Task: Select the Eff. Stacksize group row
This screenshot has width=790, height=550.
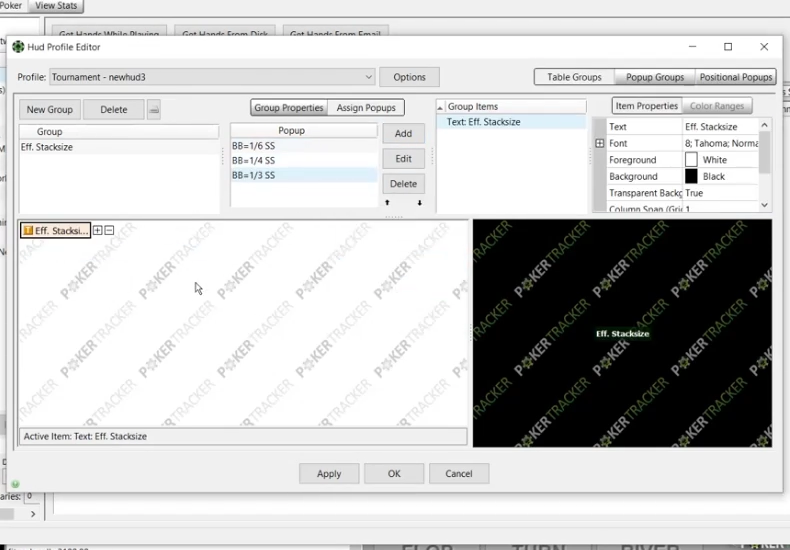Action: (x=119, y=147)
